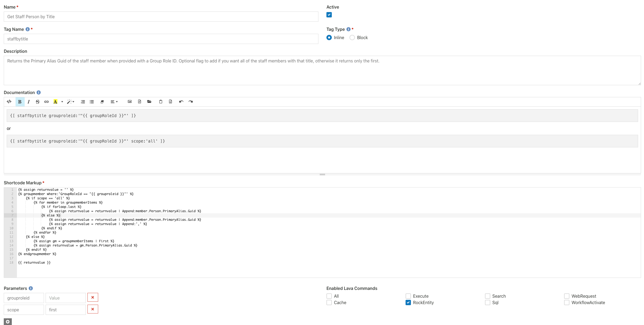The width and height of the screenshot is (644, 325).
Task: Paste as text clipboard icon
Action: pos(161,102)
